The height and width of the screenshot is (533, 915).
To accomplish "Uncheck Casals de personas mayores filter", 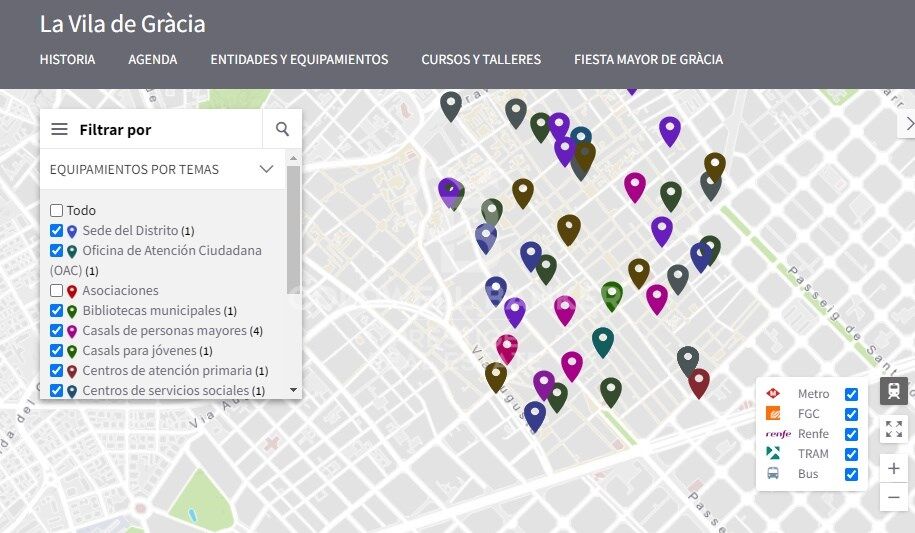I will click(57, 331).
